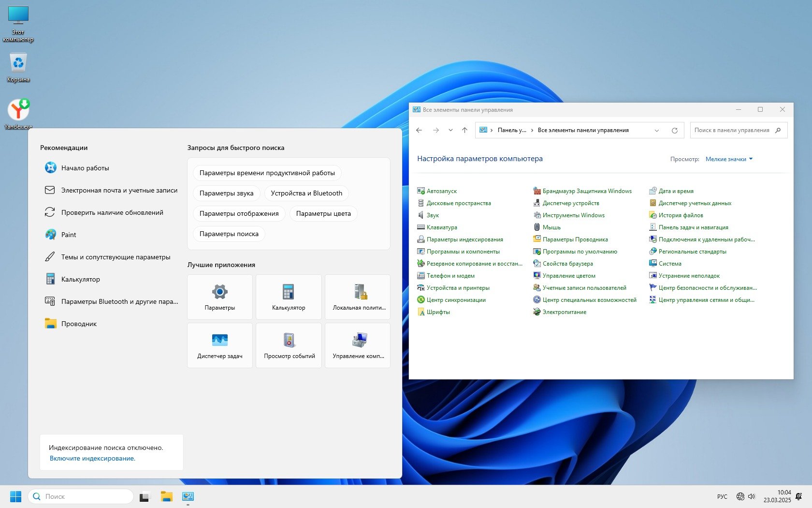Open Электропитание control panel item
Screen dimensions: 812x508
click(x=564, y=312)
